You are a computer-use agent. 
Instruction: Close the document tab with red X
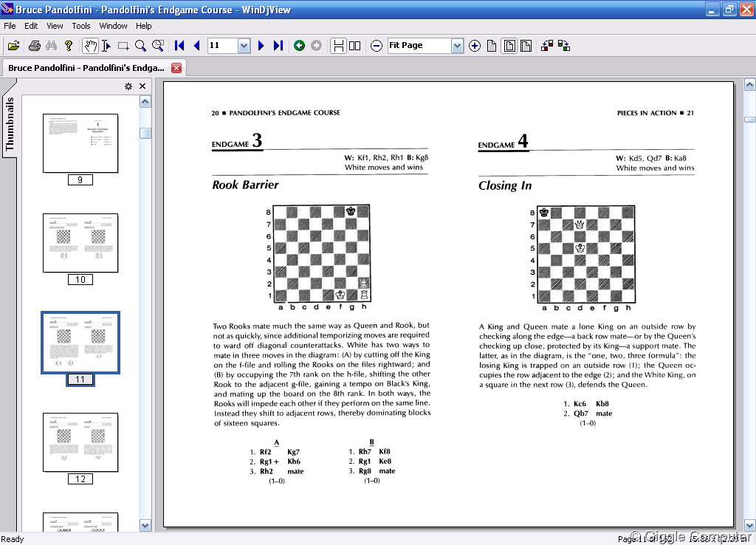176,68
